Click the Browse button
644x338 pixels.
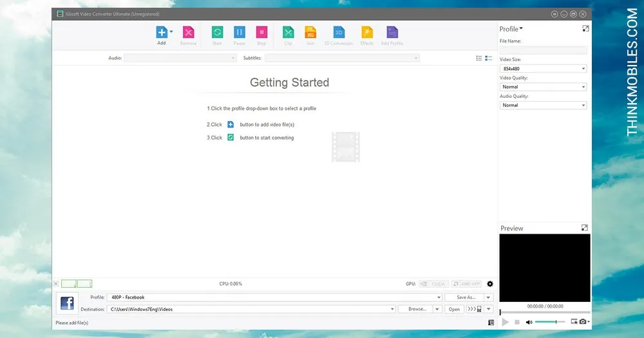pyautogui.click(x=417, y=309)
